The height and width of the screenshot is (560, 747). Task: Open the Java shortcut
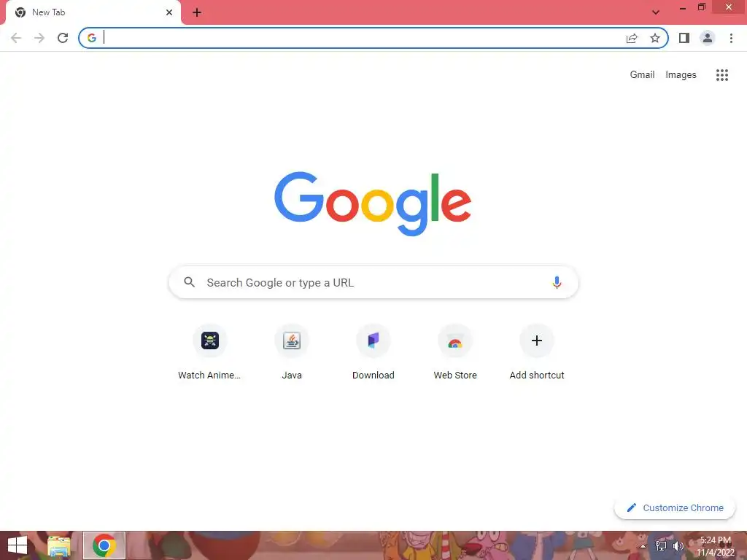tap(292, 352)
